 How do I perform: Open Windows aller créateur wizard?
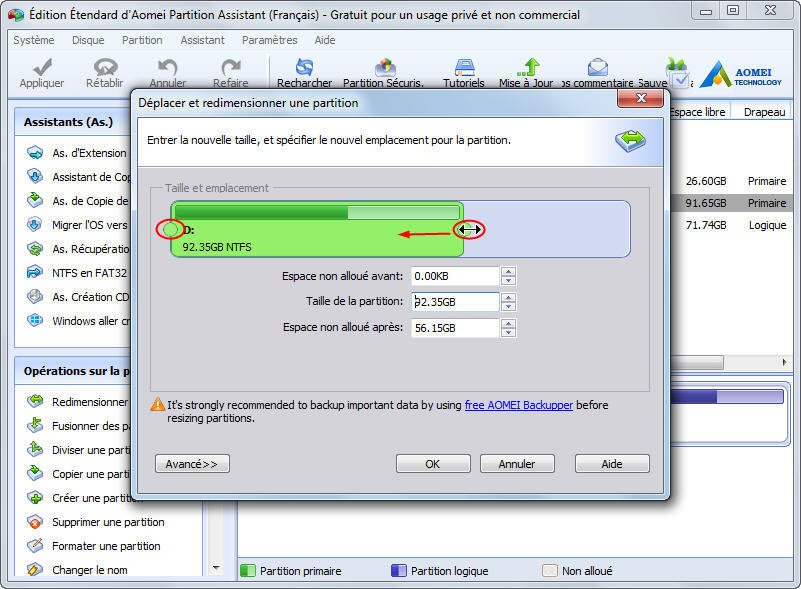[x=78, y=321]
